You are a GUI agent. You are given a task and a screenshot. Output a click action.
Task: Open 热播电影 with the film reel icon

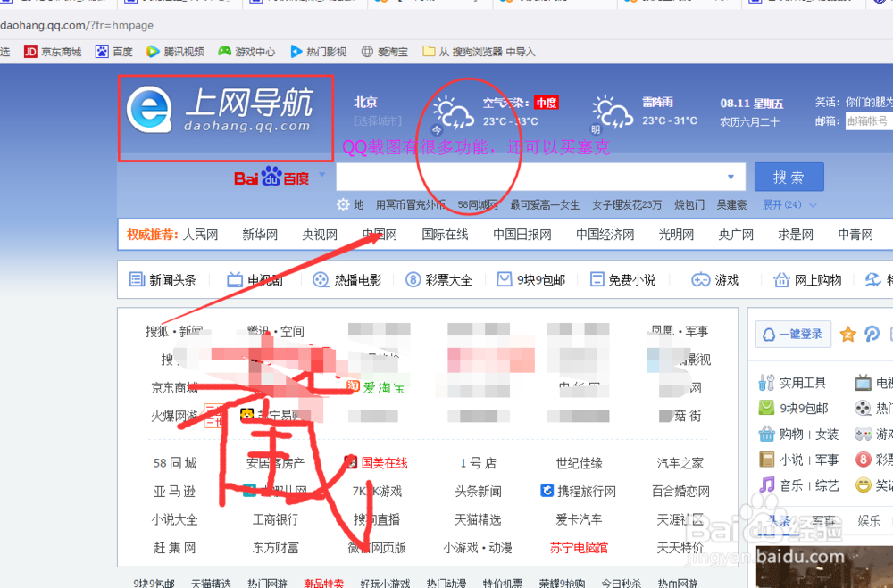click(319, 279)
